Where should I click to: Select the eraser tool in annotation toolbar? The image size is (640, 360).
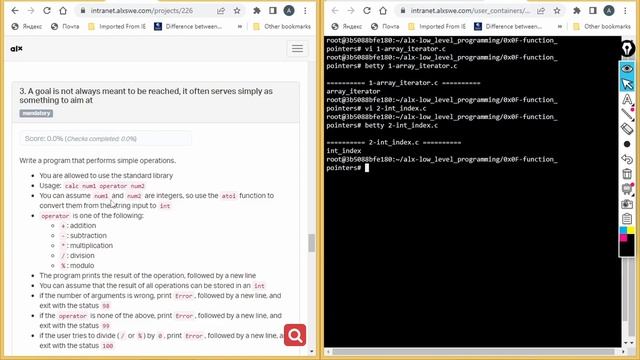pyautogui.click(x=627, y=129)
